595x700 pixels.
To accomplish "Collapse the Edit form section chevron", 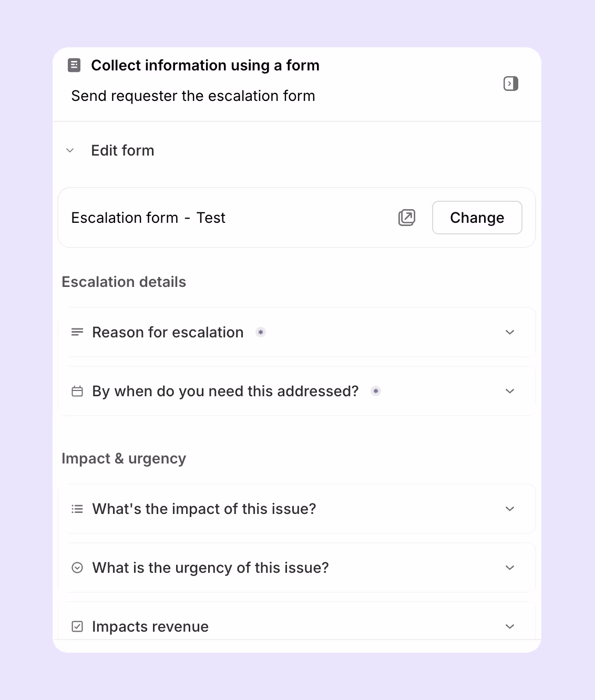I will coord(70,151).
